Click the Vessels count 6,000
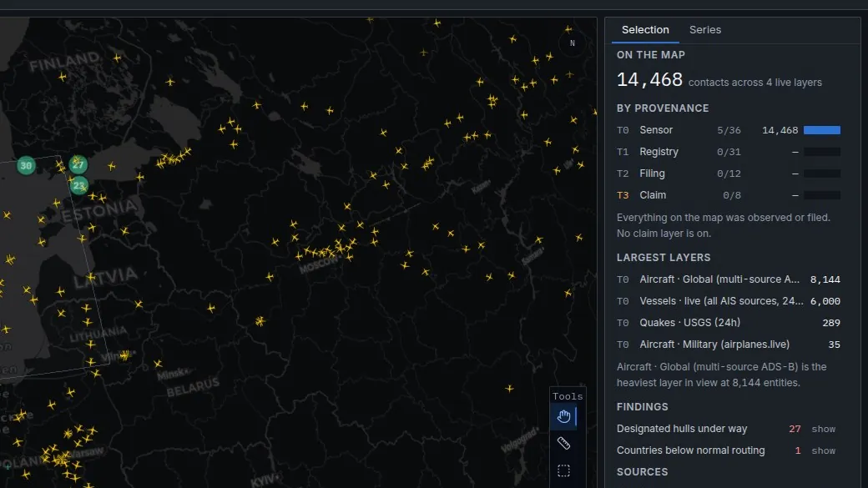This screenshot has height=488, width=868. (825, 301)
